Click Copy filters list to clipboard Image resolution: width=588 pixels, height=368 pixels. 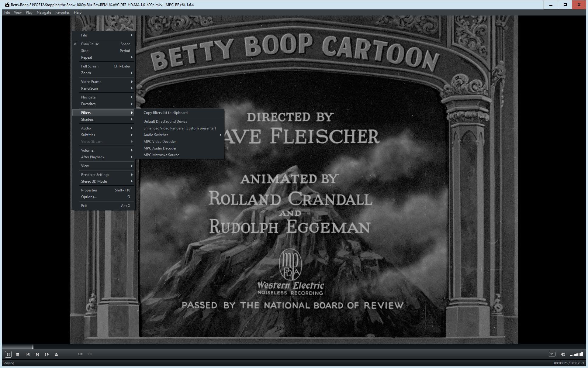[165, 113]
